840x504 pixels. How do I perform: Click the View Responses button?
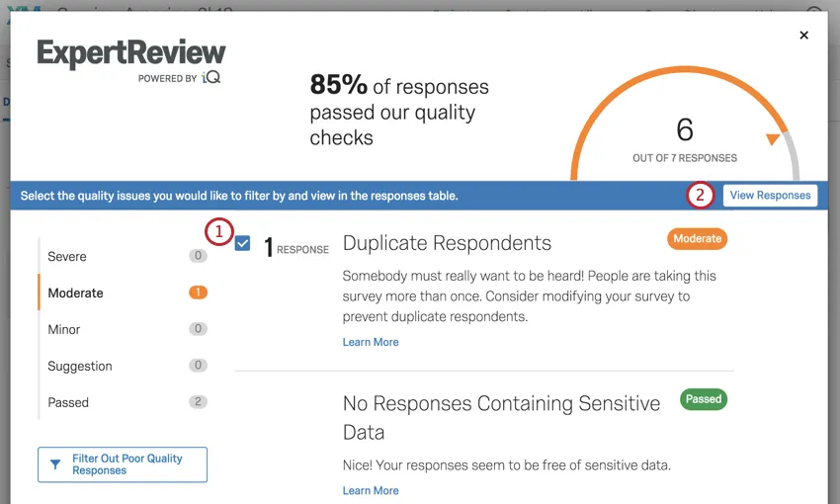coord(770,196)
